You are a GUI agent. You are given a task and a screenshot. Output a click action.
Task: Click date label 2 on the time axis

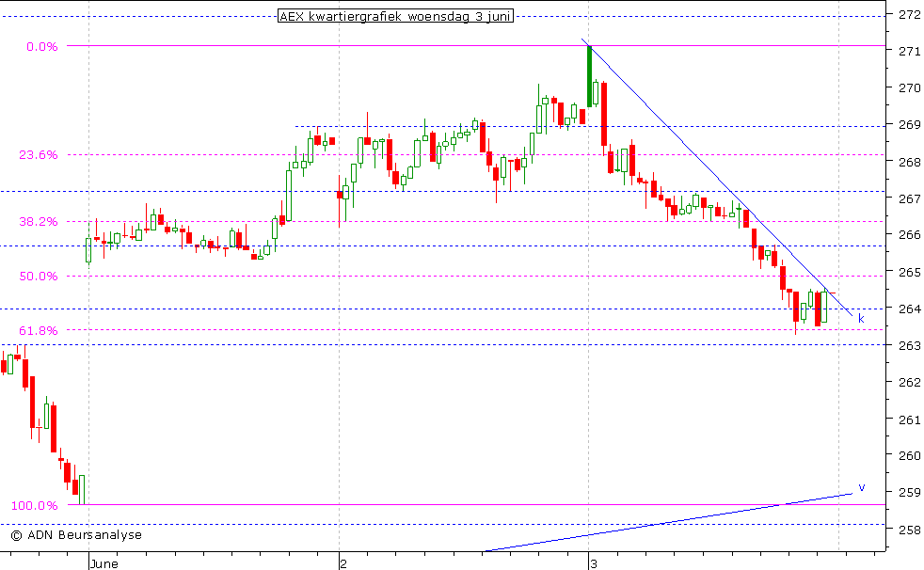click(343, 564)
